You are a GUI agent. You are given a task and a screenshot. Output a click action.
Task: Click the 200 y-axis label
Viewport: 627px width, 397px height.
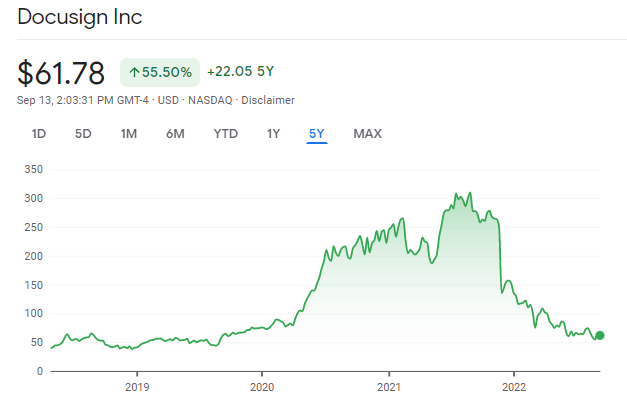click(x=34, y=256)
